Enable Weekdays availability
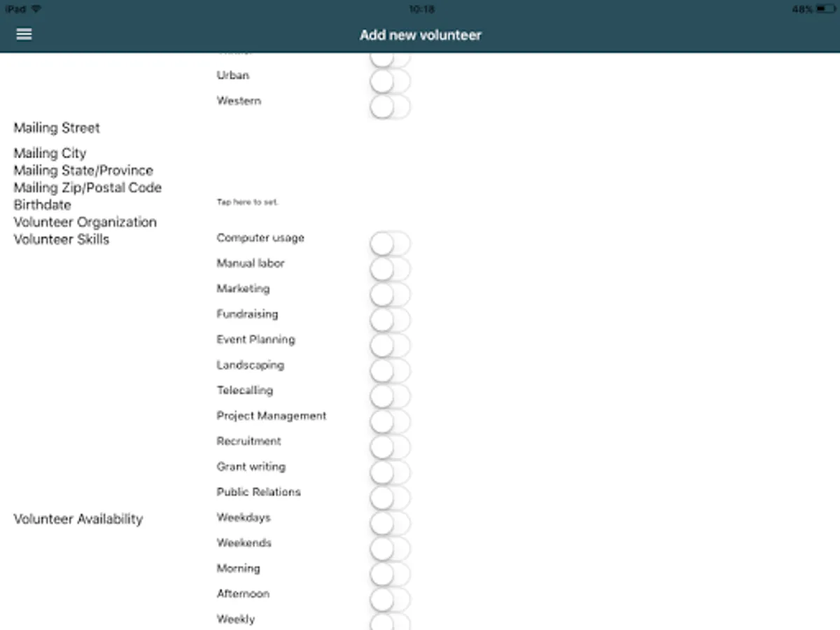The image size is (840, 630). [390, 523]
